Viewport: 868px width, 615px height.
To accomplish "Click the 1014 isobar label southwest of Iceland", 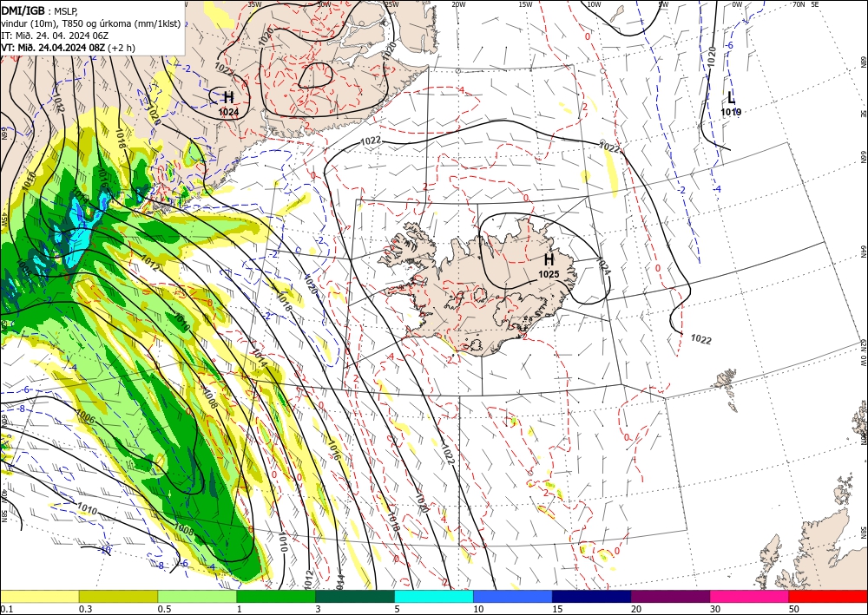I will coord(260,358).
